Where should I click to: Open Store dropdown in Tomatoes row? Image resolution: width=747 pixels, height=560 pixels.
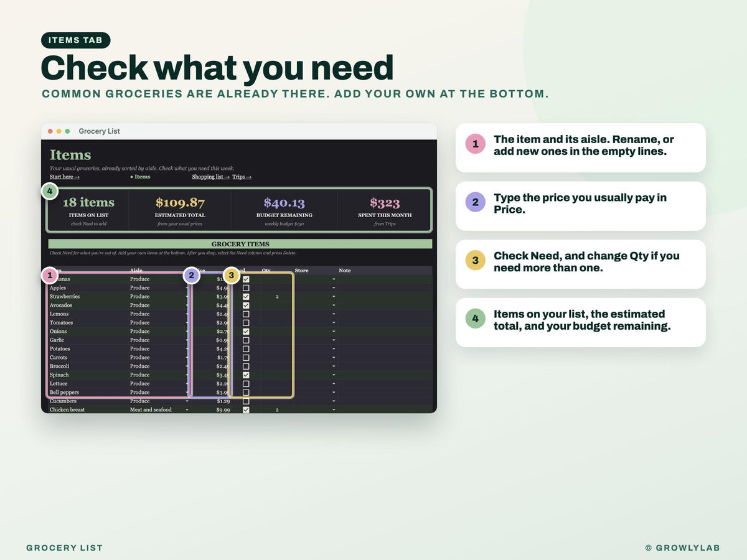point(334,323)
